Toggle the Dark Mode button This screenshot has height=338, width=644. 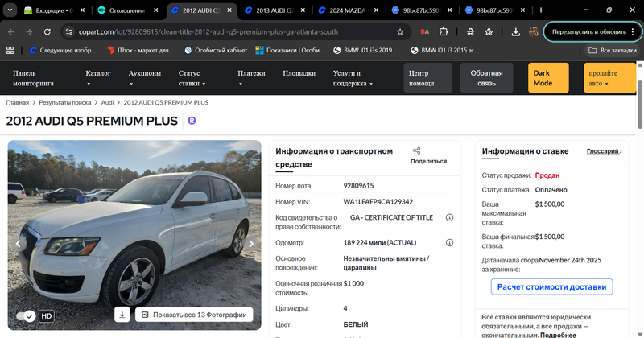pos(548,78)
